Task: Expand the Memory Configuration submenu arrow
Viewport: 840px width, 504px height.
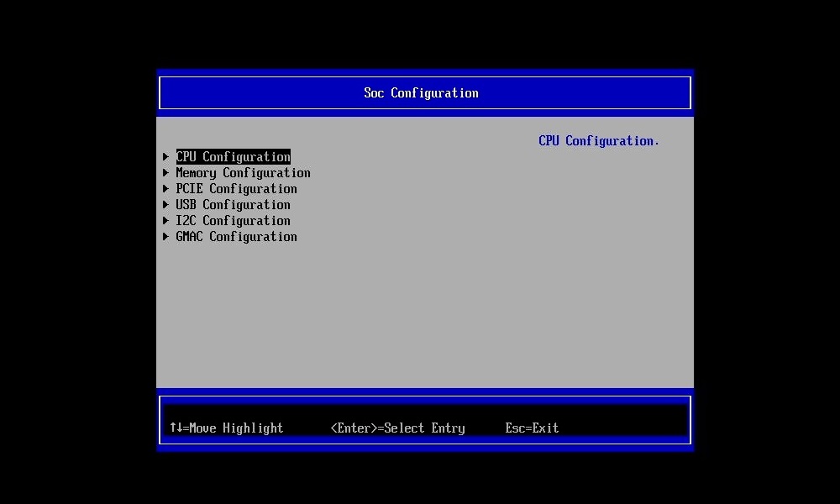Action: 165,172
